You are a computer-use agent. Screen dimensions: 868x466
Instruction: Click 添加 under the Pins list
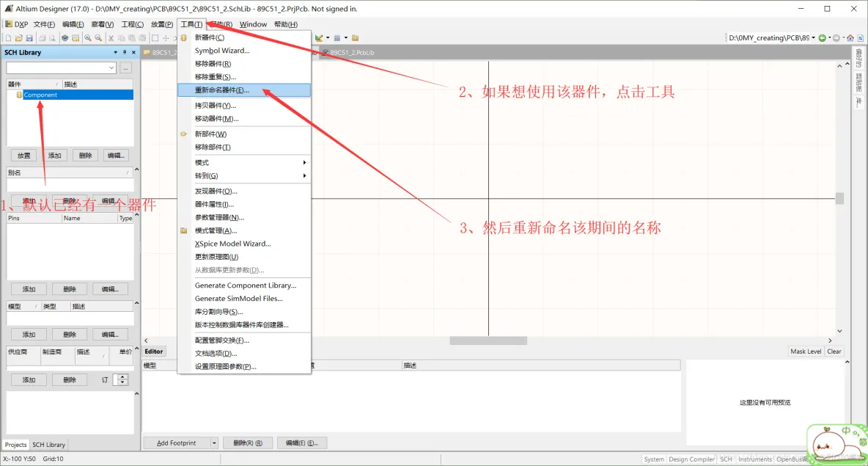(29, 289)
